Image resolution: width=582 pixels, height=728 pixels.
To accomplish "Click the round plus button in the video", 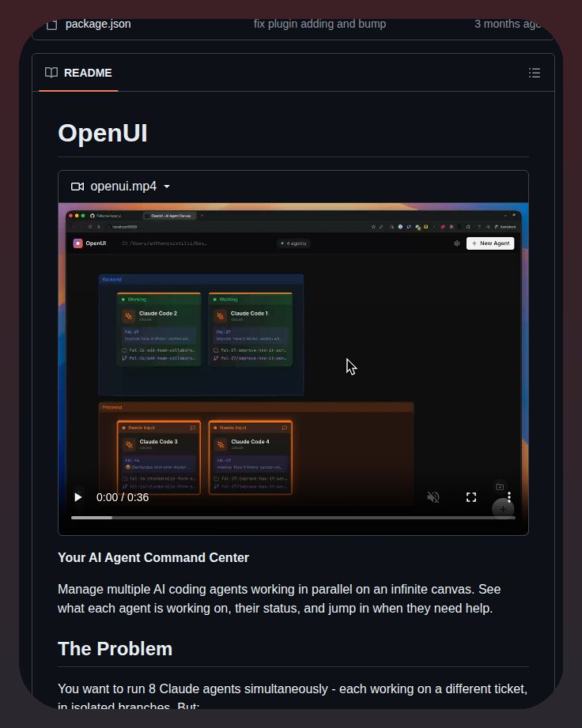I will click(503, 509).
